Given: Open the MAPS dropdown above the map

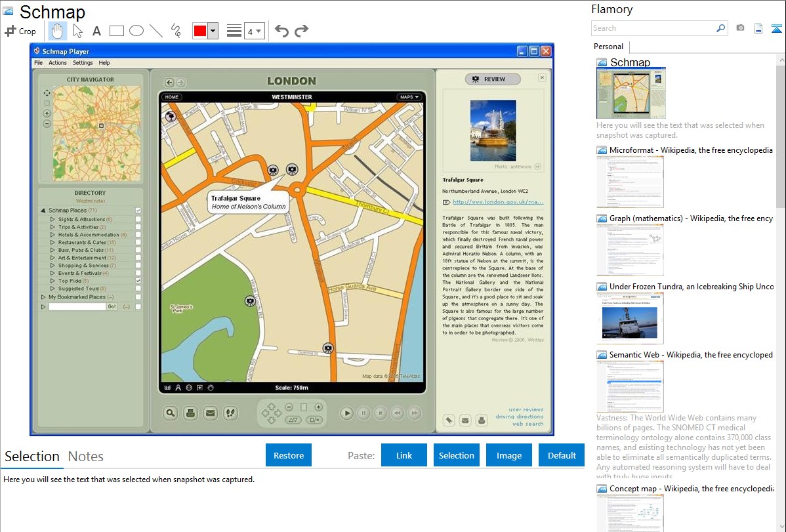Looking at the screenshot, I should [x=409, y=97].
